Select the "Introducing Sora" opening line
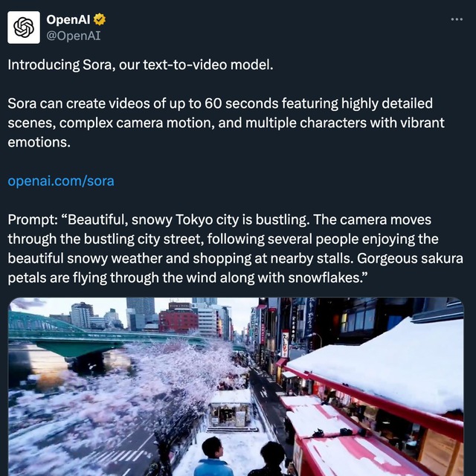476x476 pixels. pyautogui.click(x=141, y=65)
